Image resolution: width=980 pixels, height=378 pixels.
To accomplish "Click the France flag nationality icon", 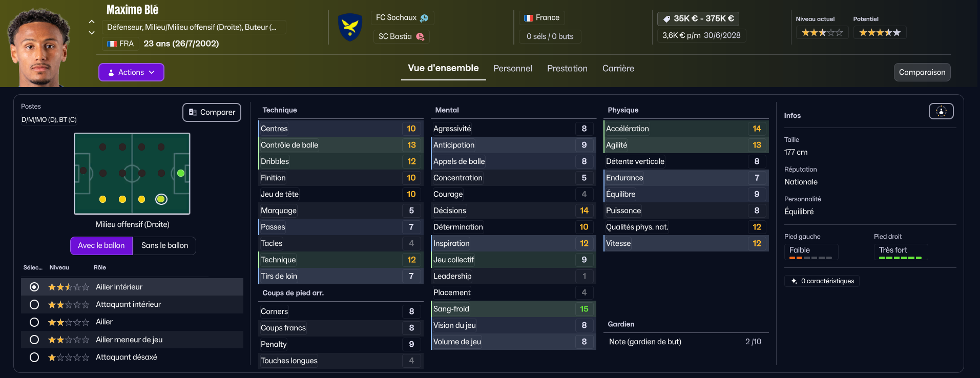I will pos(529,18).
